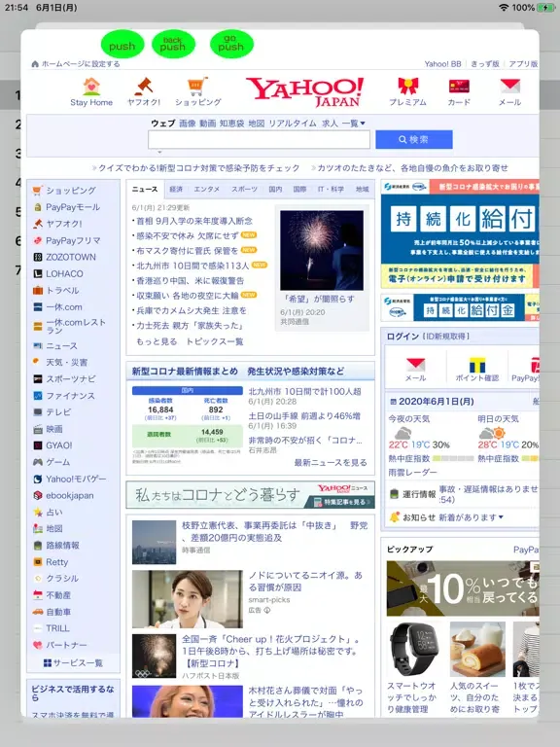Click 私たちはコロナとどう暮らす banner
The image size is (560, 747).
[x=251, y=495]
